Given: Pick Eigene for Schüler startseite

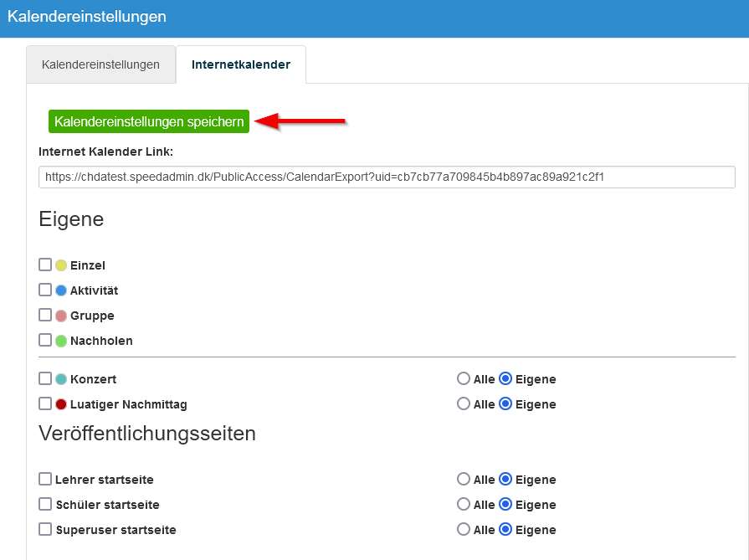Looking at the screenshot, I should coord(505,504).
